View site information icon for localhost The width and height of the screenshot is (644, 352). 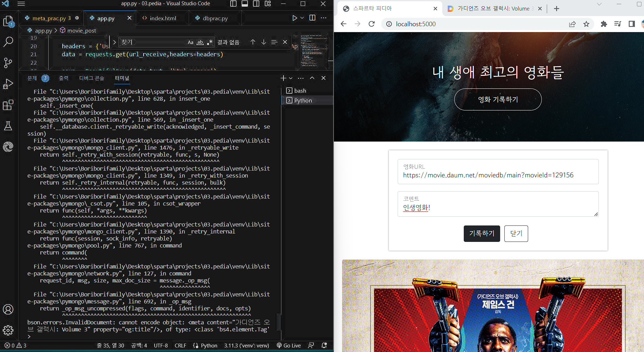(389, 24)
